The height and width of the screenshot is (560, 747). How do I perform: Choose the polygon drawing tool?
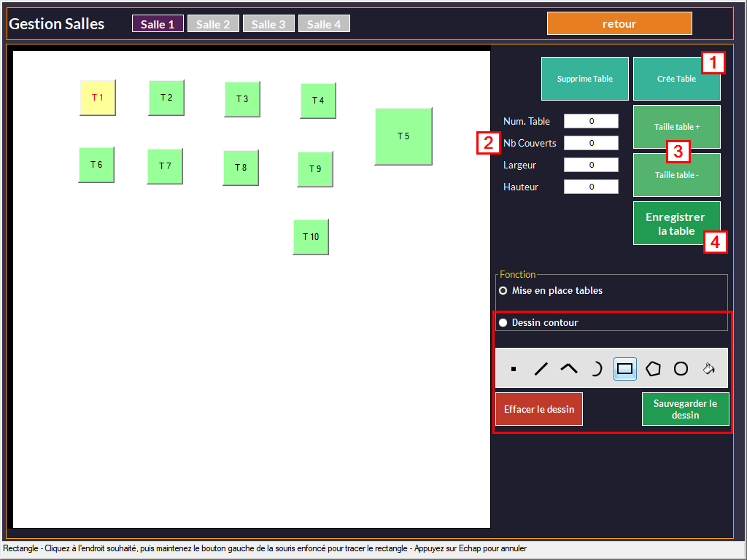653,369
